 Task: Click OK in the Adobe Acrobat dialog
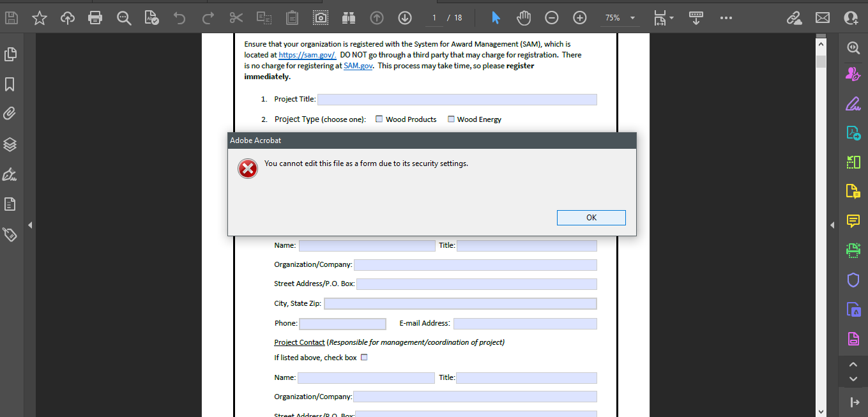[x=591, y=218]
